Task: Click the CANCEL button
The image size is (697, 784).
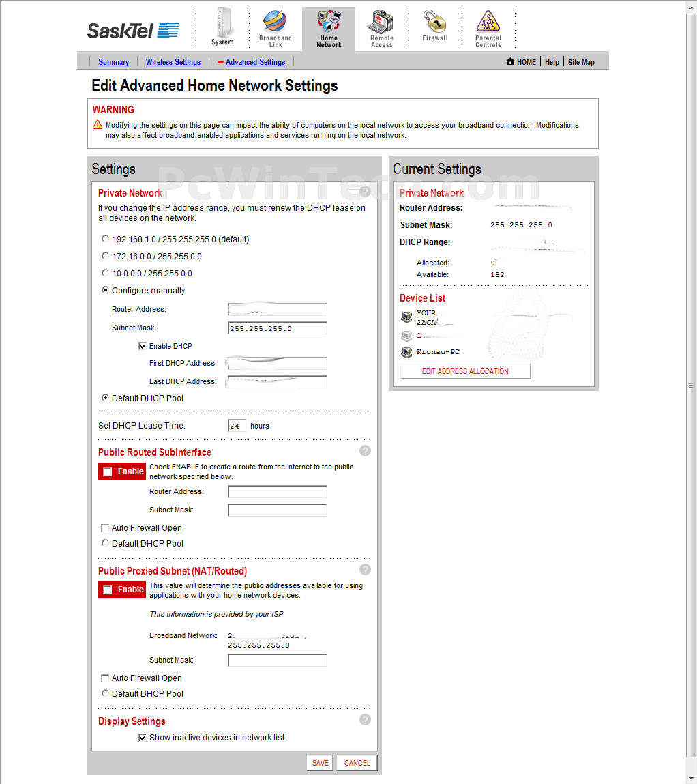Action: 357,763
